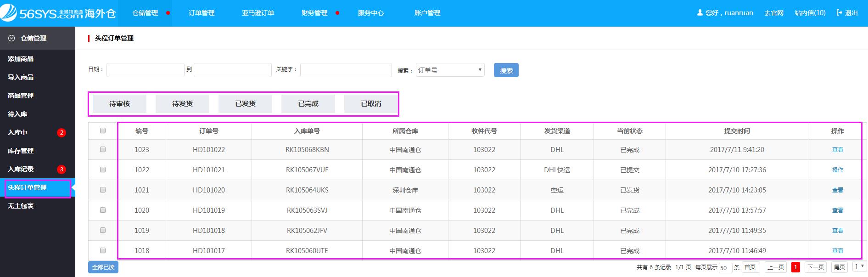Click the 退出 logout icon
The image size is (868, 277).
pos(840,13)
